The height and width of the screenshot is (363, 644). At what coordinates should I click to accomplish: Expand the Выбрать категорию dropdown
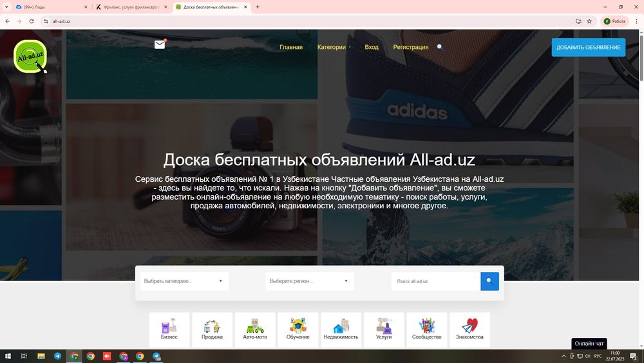click(x=184, y=281)
